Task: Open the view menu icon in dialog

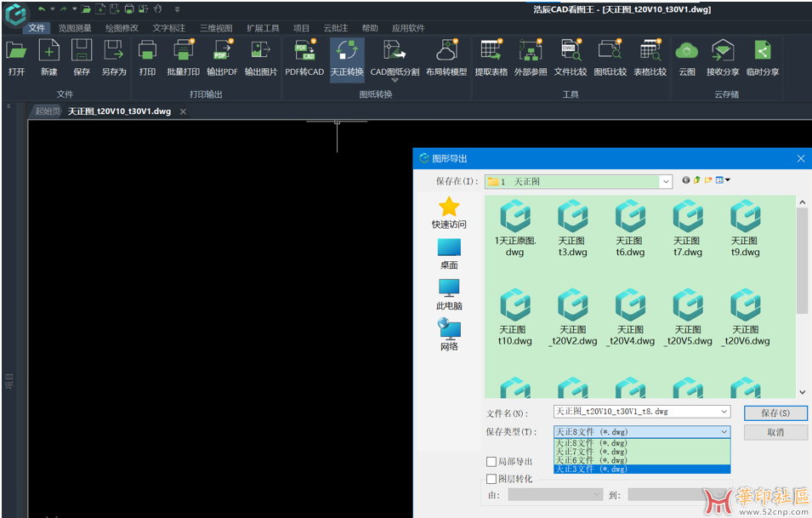Action: (x=723, y=180)
